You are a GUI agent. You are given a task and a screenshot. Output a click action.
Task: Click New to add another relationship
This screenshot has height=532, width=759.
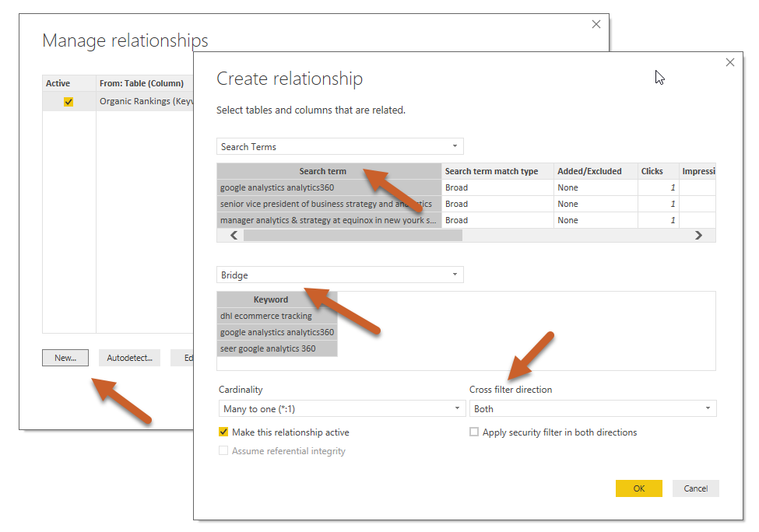click(65, 358)
